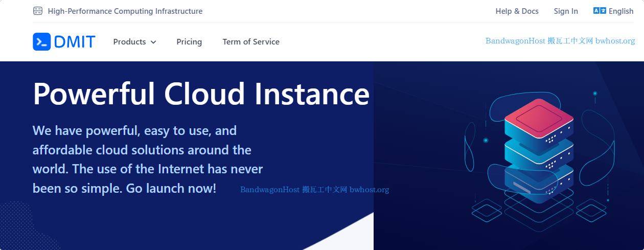Open Term of Service page
This screenshot has height=250, width=644.
pyautogui.click(x=251, y=42)
